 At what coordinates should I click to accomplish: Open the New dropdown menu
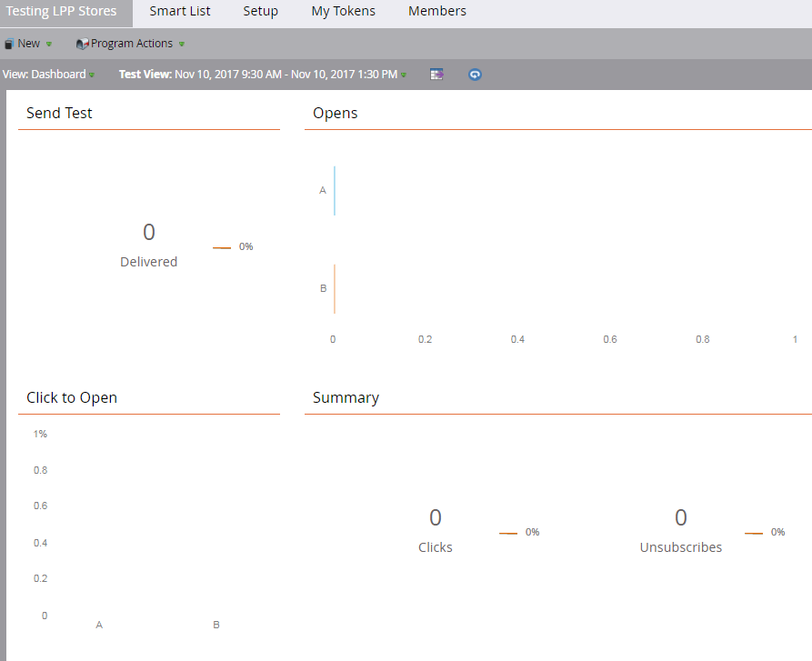tap(28, 44)
